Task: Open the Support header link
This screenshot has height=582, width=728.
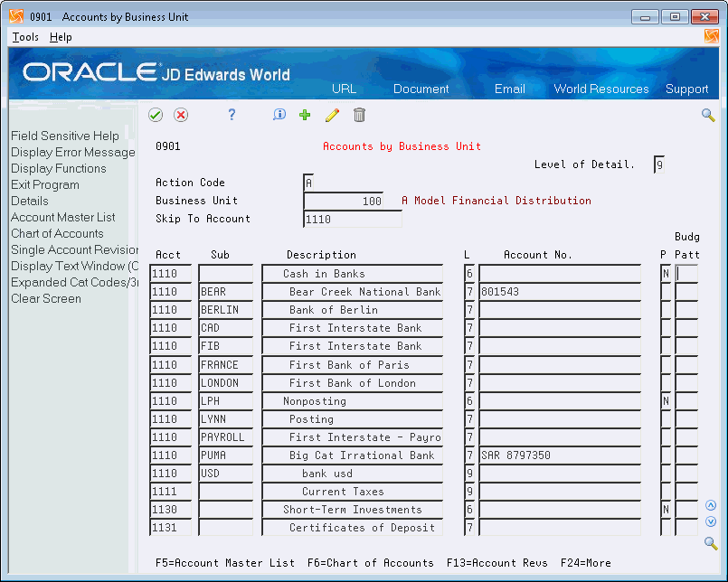Action: pos(686,89)
